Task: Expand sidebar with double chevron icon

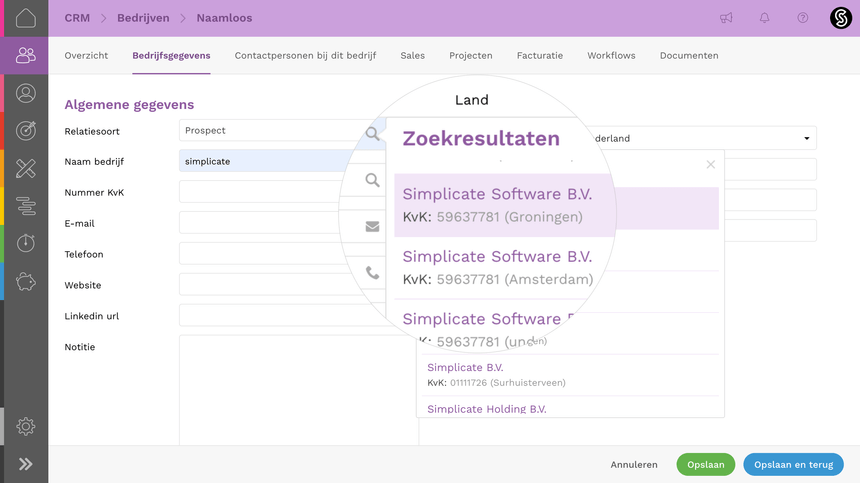Action: coord(25,464)
